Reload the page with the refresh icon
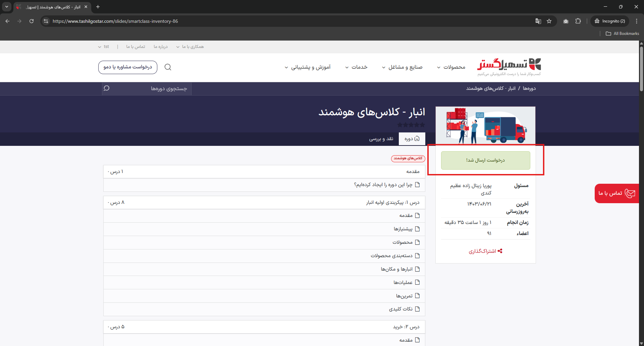This screenshot has width=644, height=346. tap(32, 21)
